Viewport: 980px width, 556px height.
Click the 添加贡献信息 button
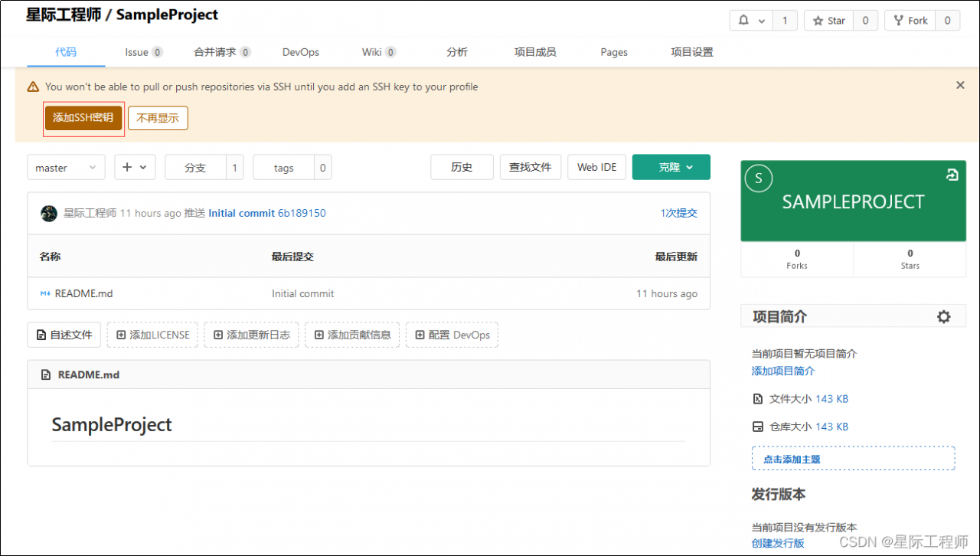point(352,335)
